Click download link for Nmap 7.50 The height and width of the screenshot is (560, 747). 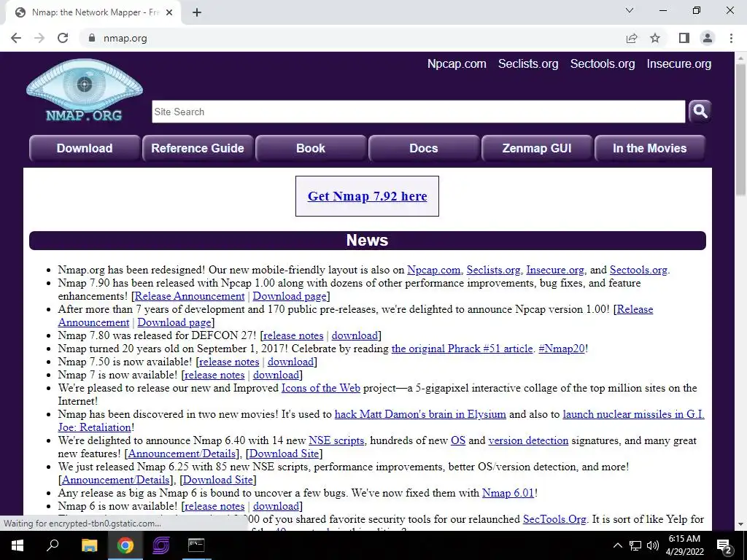[x=290, y=362]
